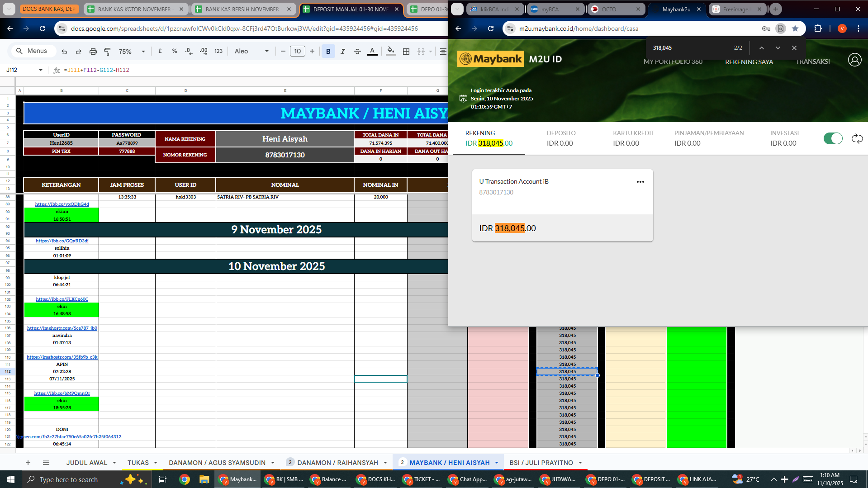
Task: Click the Menus search box in Sheets
Action: pyautogui.click(x=33, y=51)
